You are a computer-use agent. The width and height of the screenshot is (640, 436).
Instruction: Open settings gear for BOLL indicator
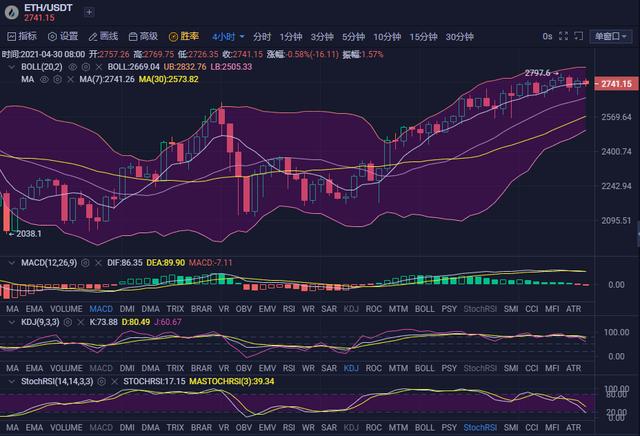click(x=86, y=67)
